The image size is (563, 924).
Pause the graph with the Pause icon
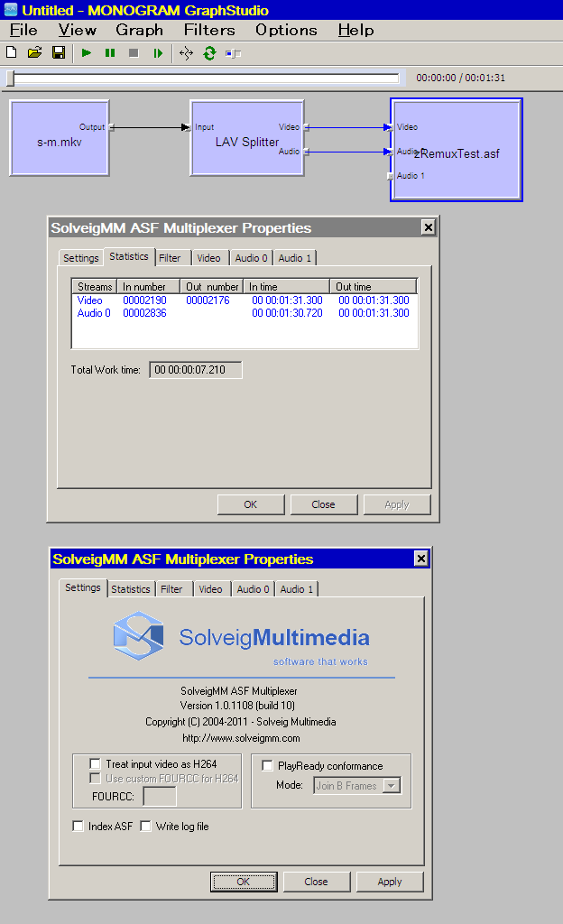(x=110, y=53)
